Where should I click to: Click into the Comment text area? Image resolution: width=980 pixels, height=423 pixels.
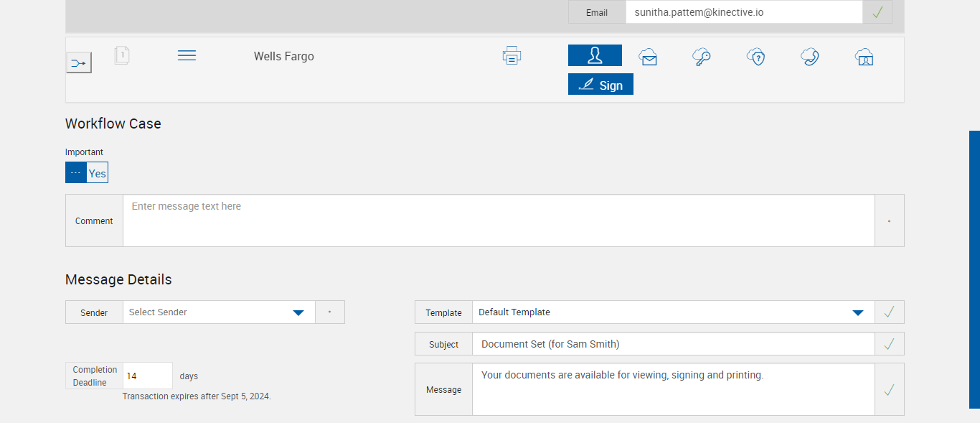(x=499, y=220)
